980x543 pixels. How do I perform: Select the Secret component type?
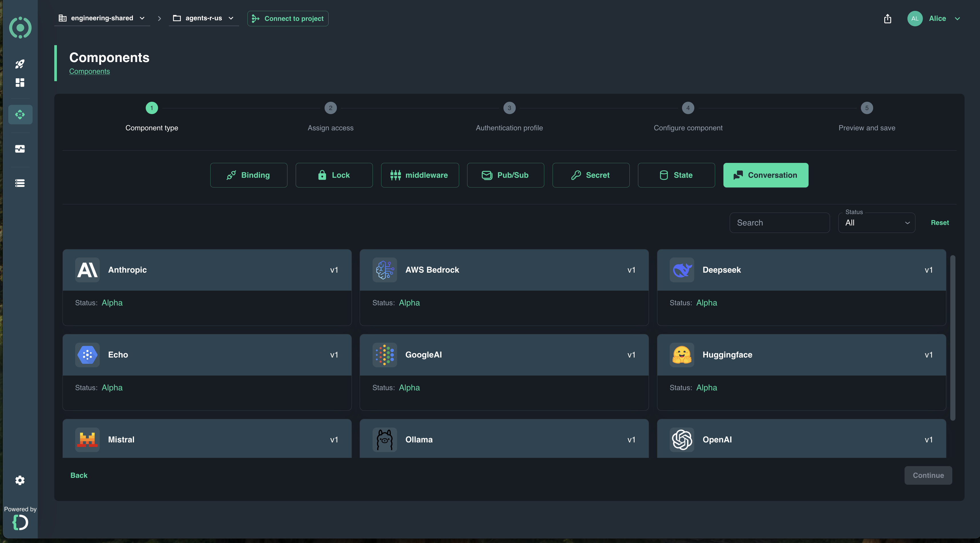tap(591, 175)
